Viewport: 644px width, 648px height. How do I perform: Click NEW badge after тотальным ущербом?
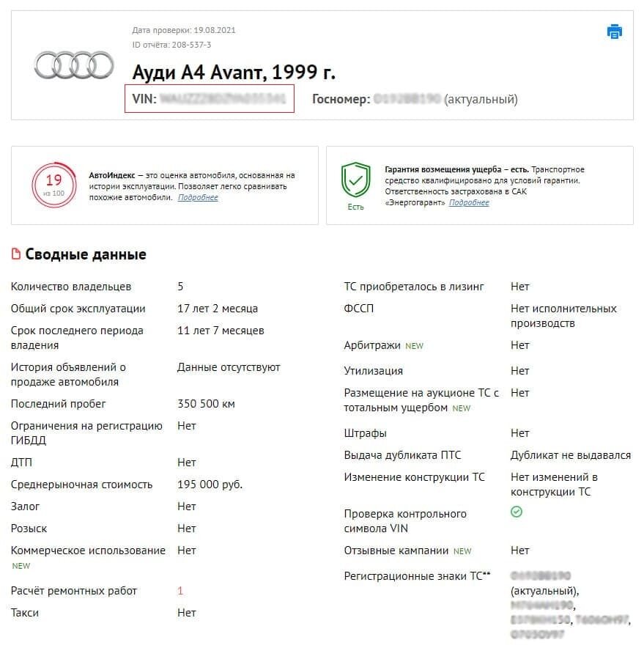[462, 408]
